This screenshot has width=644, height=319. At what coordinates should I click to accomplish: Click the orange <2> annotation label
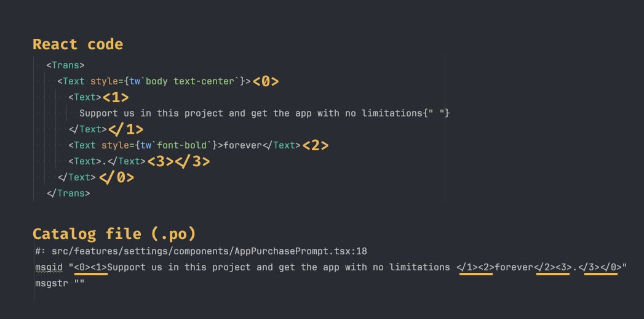click(316, 145)
